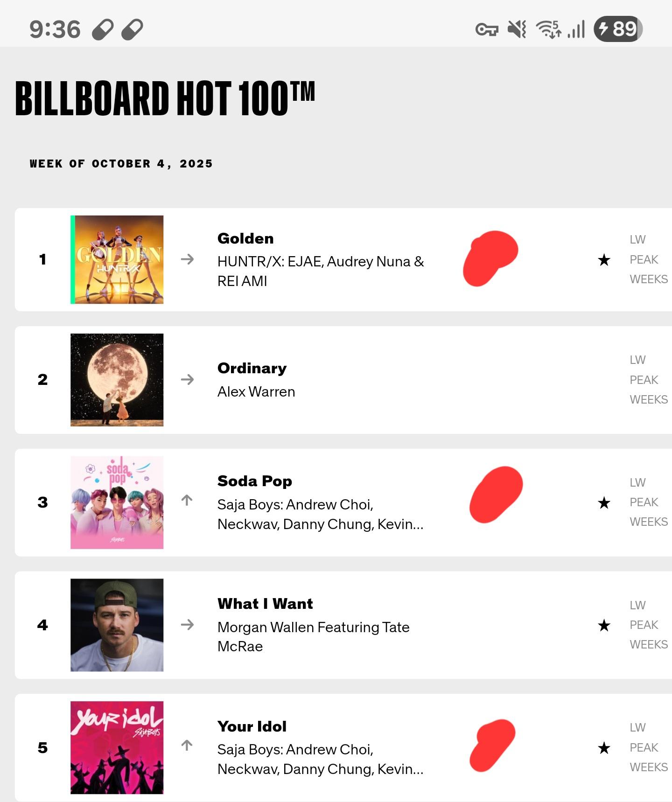Screen dimensions: 672x802
Task: Tap the VPN key icon in status bar
Action: click(x=487, y=30)
